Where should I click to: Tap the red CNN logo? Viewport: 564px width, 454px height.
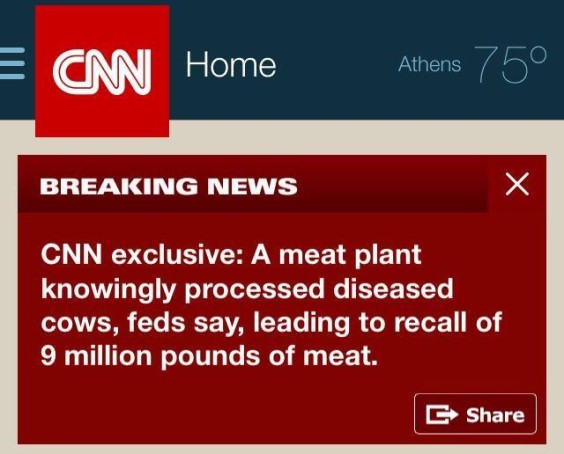pos(102,71)
